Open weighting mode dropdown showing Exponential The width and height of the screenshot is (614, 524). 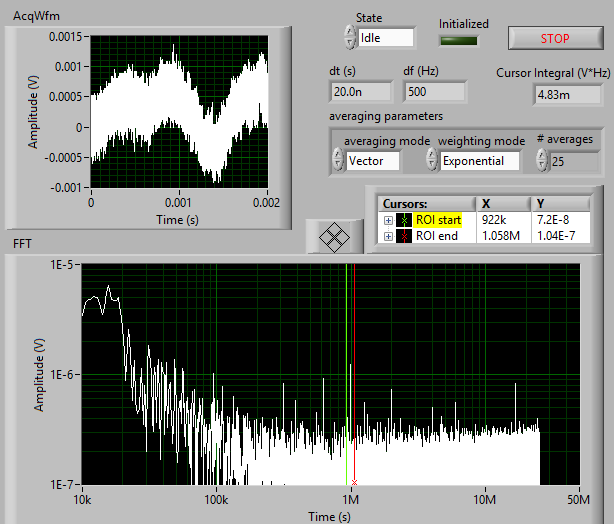(480, 160)
